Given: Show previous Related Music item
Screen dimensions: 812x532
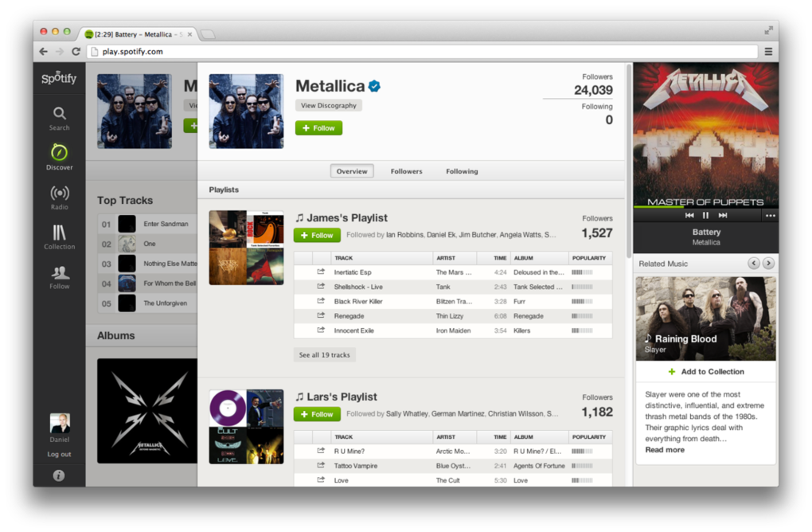Looking at the screenshot, I should [x=753, y=263].
